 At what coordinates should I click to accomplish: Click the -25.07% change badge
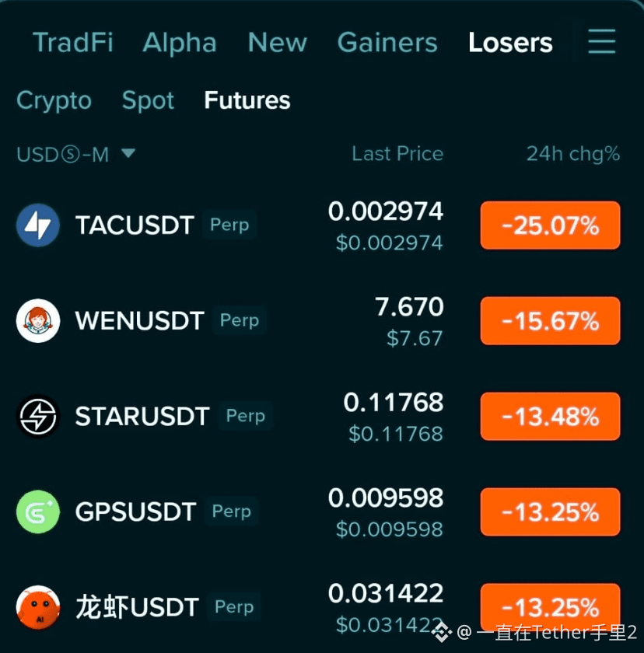pos(550,225)
